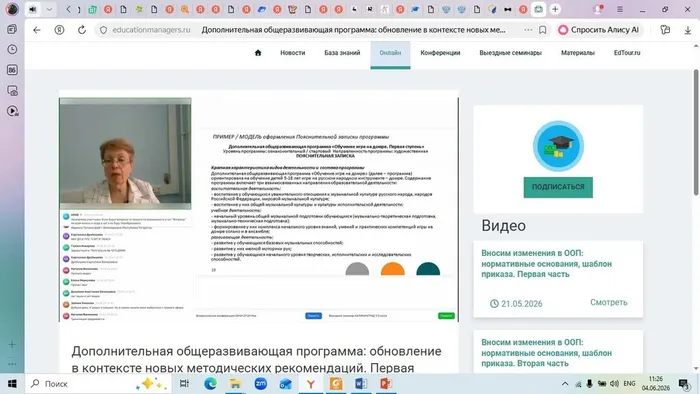Open the Windows notification center
Viewport: 700px width, 394px height.
(x=683, y=384)
